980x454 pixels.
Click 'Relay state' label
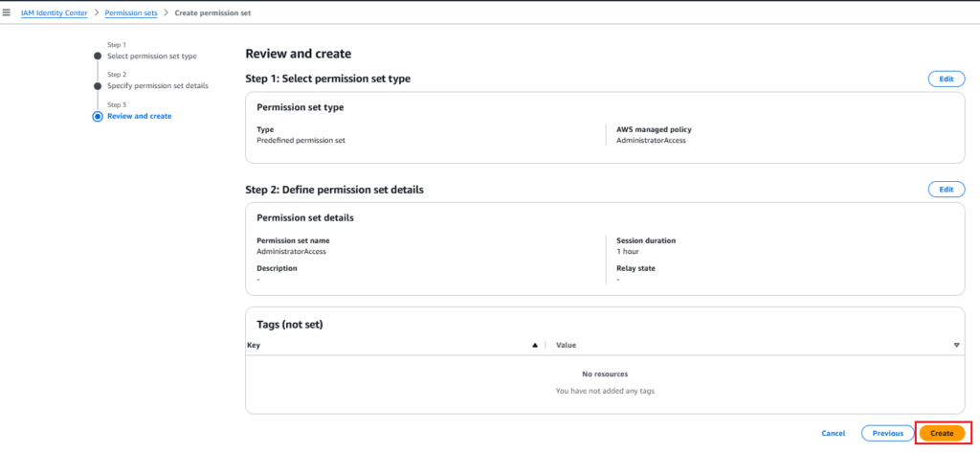[x=635, y=268]
